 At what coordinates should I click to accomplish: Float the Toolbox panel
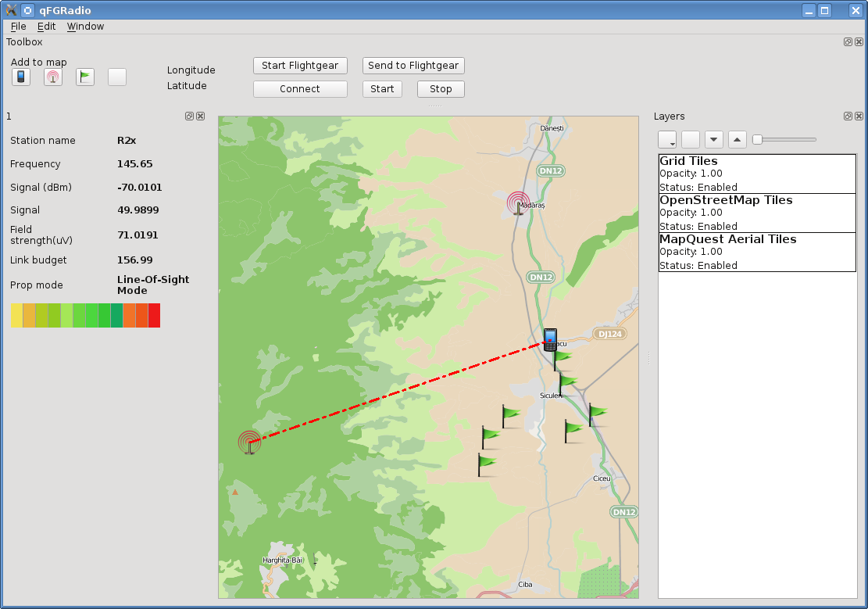(848, 41)
